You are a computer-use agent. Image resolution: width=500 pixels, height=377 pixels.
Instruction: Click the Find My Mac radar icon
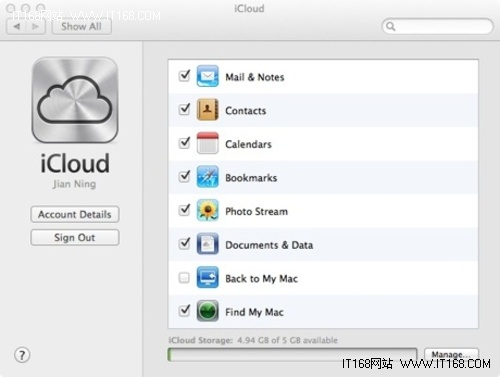coord(207,311)
